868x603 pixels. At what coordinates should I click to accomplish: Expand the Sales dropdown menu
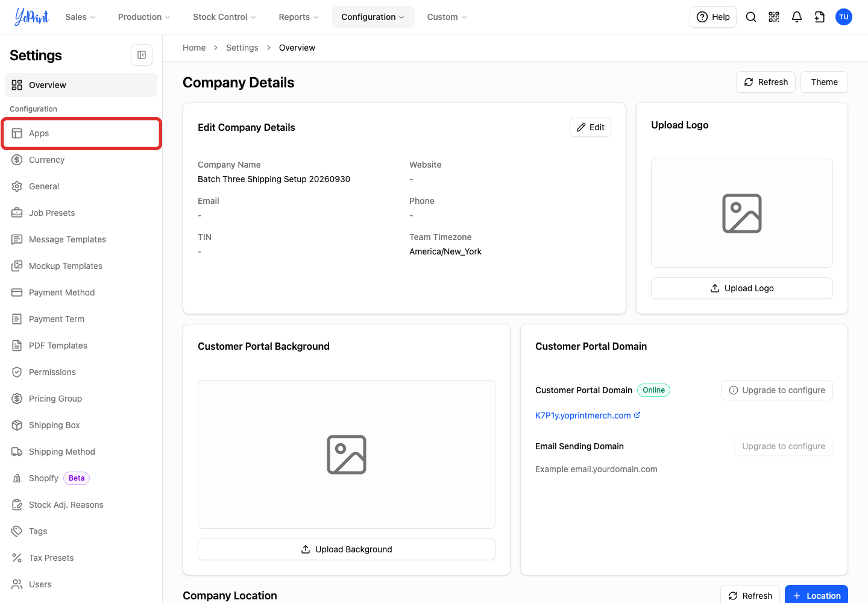(80, 17)
